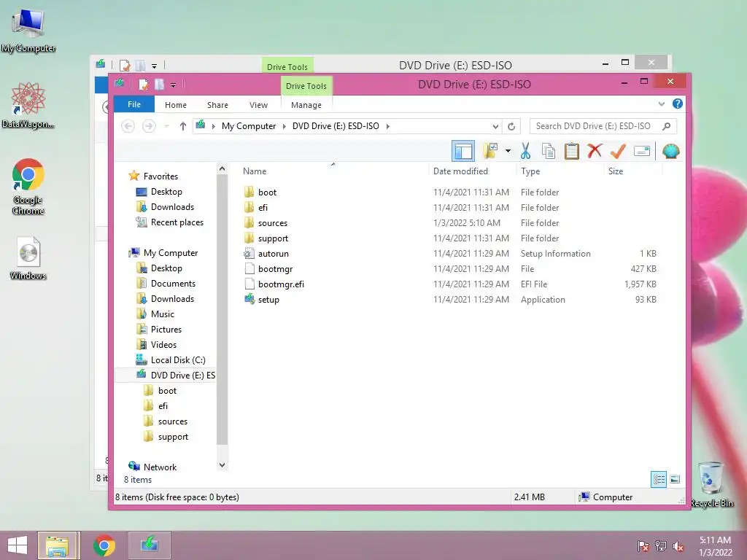Open the recent locations dropdown arrow
Image resolution: width=747 pixels, height=560 pixels.
point(166,126)
